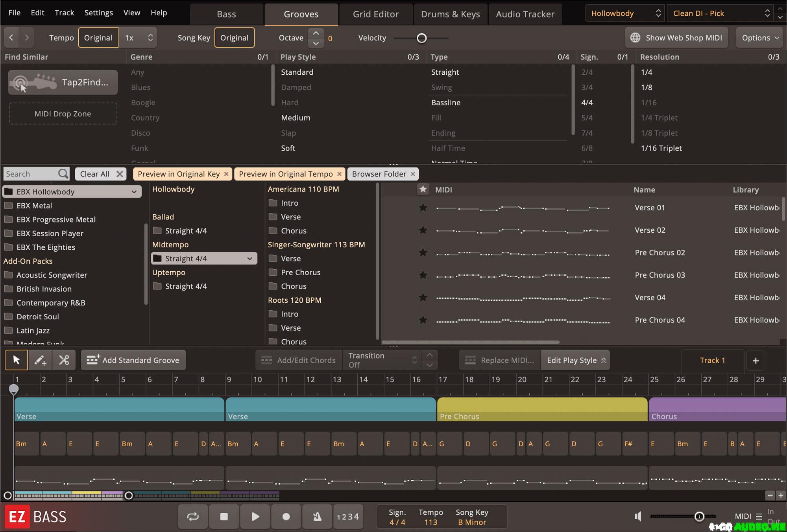This screenshot has height=532, width=787.
Task: Click the favorites star column header
Action: [x=423, y=190]
